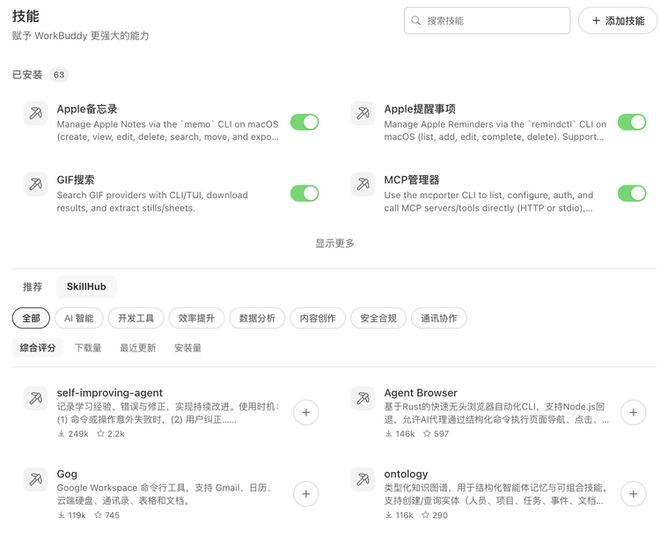Sort skills by 安装量
Viewport: 660px width, 539px height.
click(188, 348)
